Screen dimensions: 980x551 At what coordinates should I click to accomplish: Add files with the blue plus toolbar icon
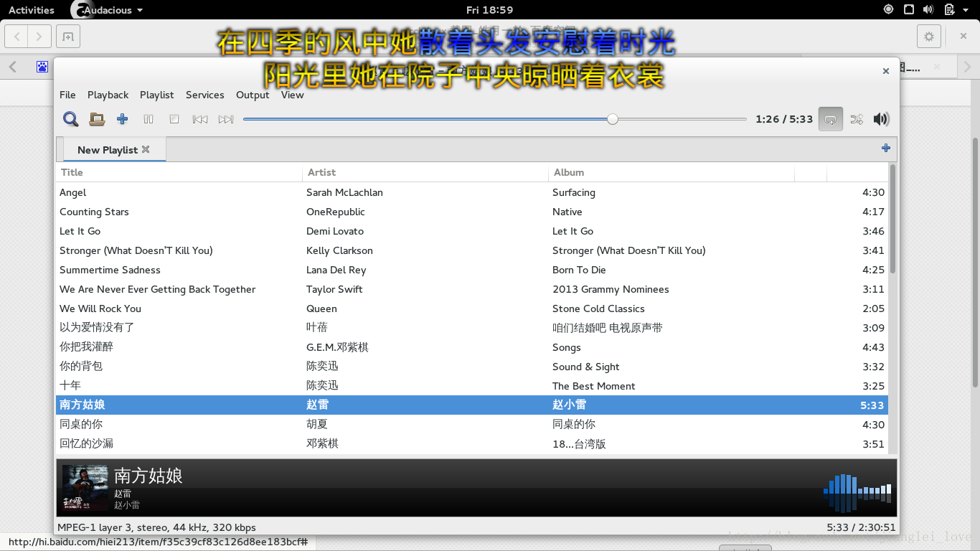point(123,119)
